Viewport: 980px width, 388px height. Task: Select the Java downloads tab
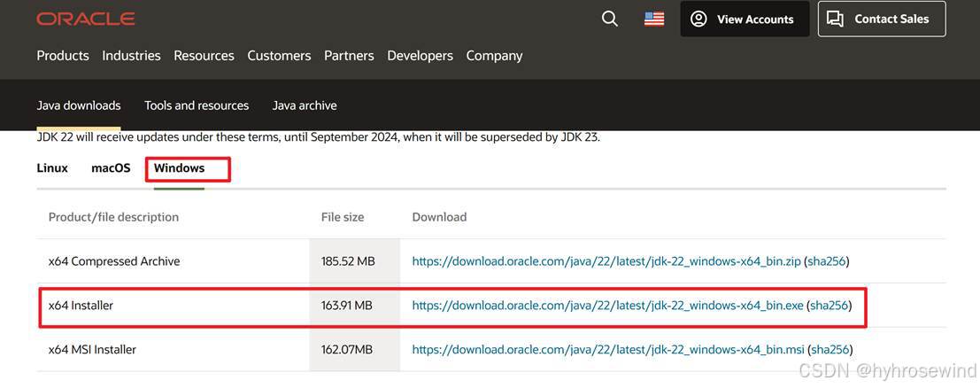click(79, 105)
